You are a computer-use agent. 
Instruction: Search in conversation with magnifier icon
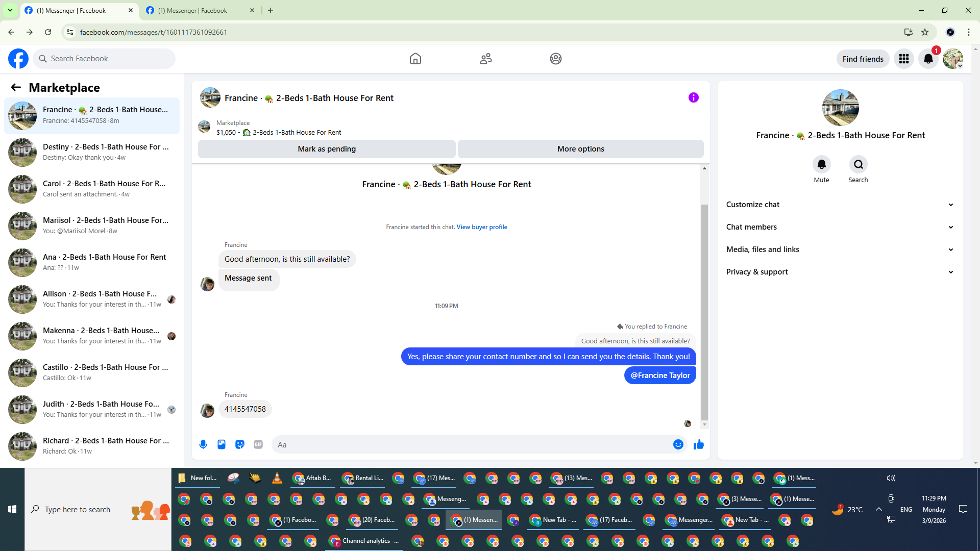858,164
